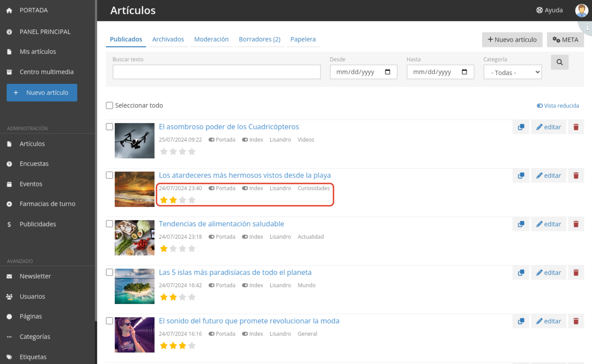This screenshot has height=364, width=592.
Task: Set alimentación saludable rating to second star
Action: (173, 249)
